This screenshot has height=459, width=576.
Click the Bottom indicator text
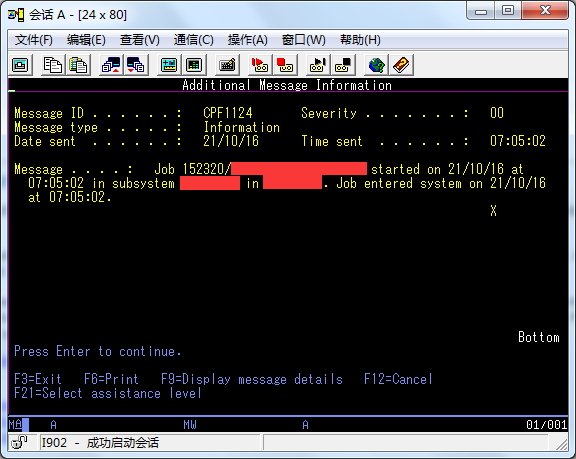click(x=539, y=337)
